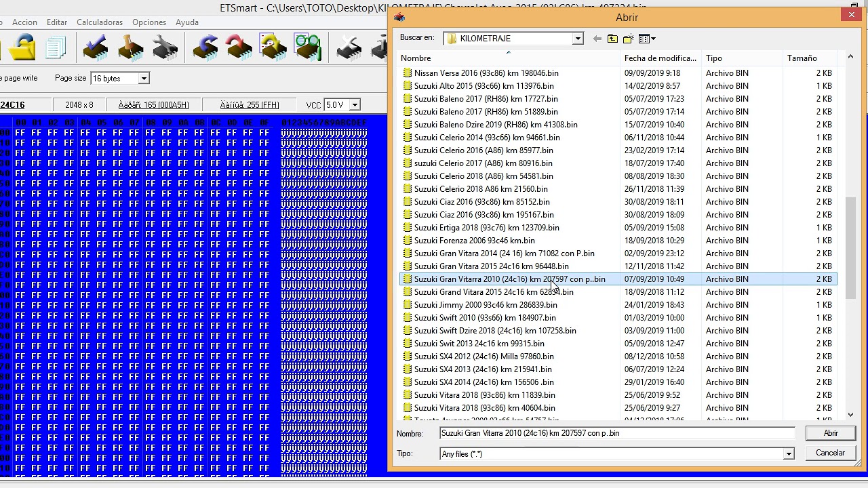Select Suzuki Celerio 2014 (93c66) km 94661.bin
Viewport: 868px width, 488px height.
pyautogui.click(x=487, y=137)
